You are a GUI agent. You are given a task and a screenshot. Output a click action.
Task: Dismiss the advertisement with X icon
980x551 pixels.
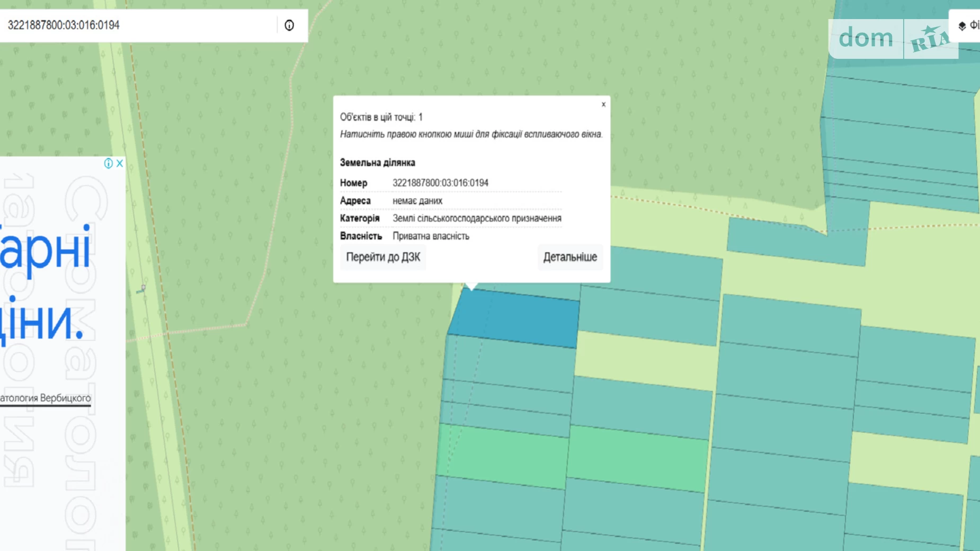click(x=120, y=163)
